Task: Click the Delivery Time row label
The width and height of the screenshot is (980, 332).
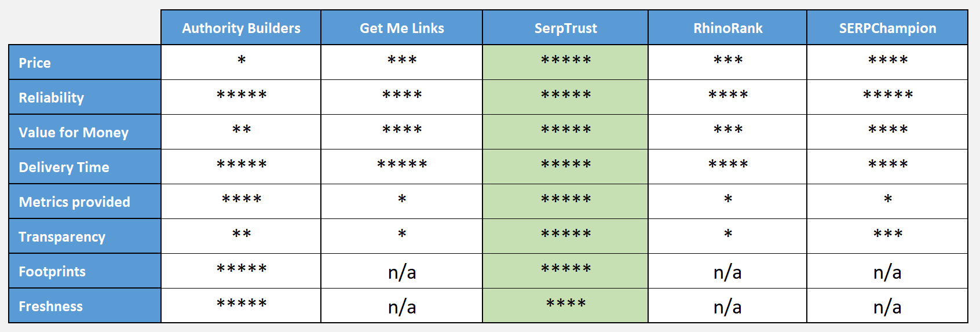Action: (x=85, y=167)
